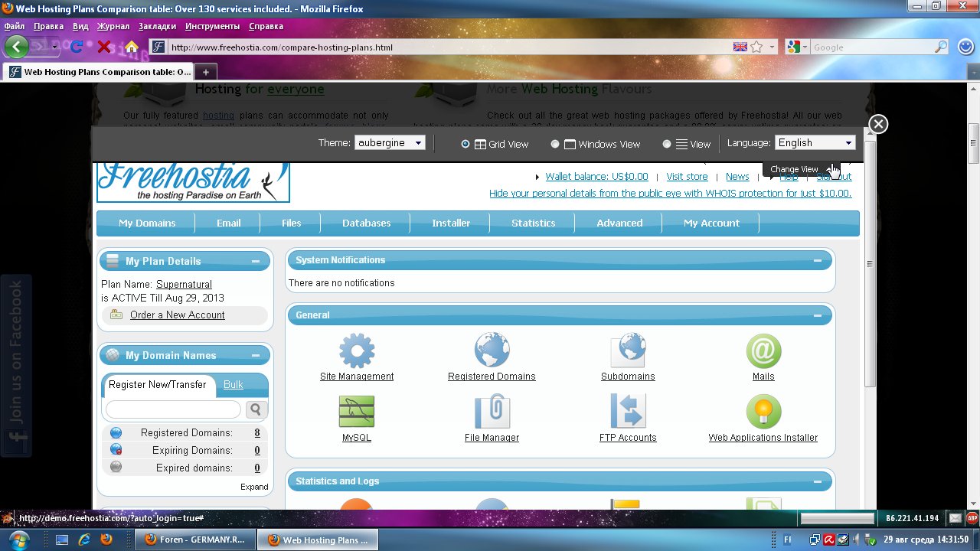
Task: Open the Files menu
Action: [x=291, y=223]
